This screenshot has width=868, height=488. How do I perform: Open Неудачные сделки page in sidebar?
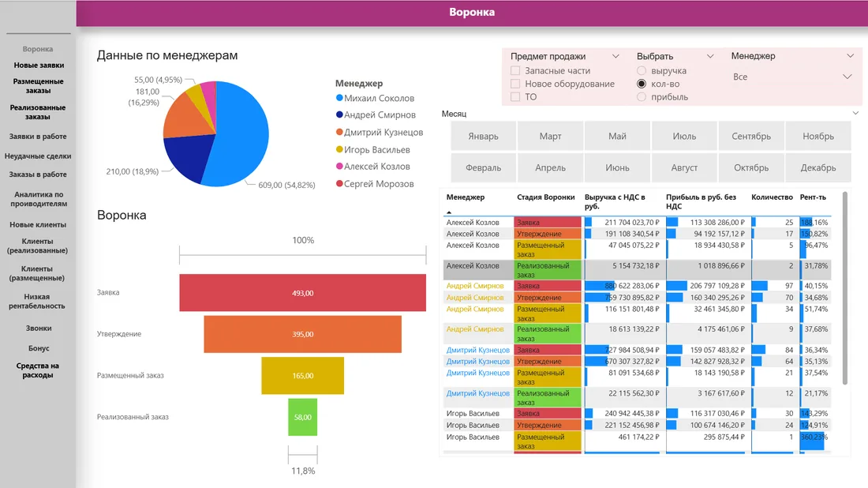[38, 156]
